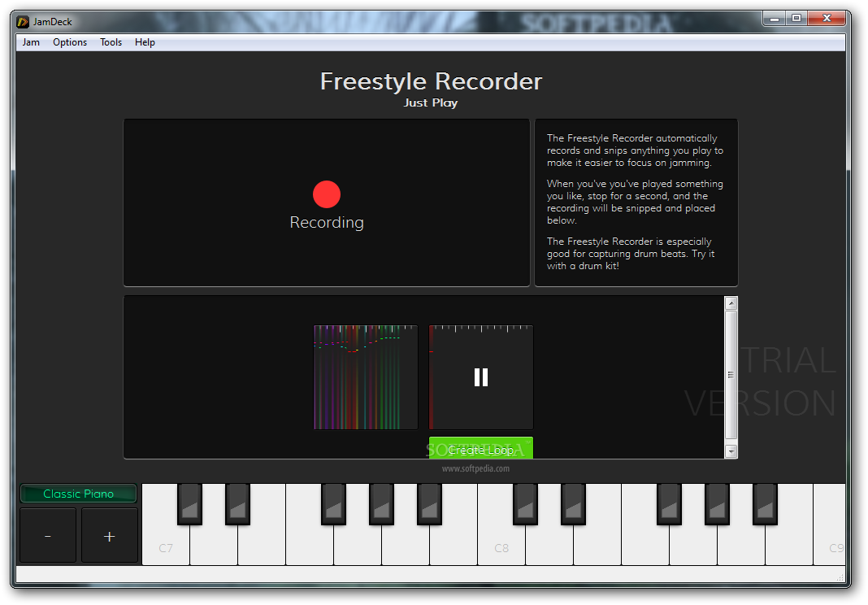Click the Freestyle Recorder heading
868x605 pixels.
coord(431,81)
